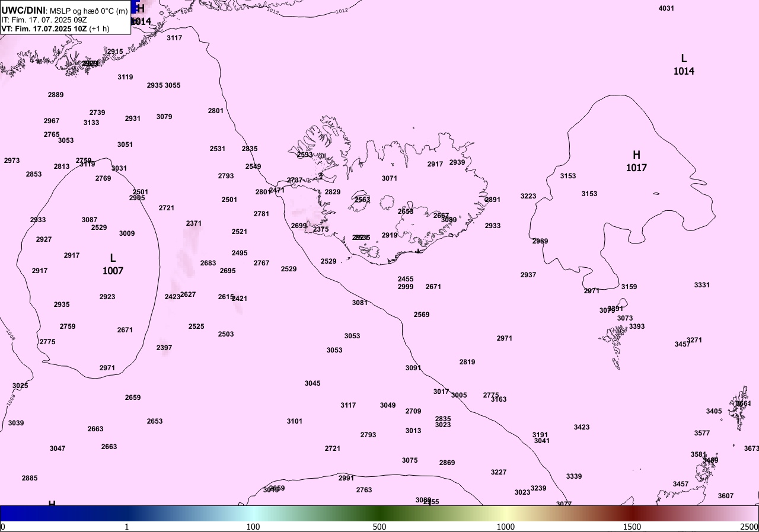Select the 4031 height value

click(x=666, y=8)
